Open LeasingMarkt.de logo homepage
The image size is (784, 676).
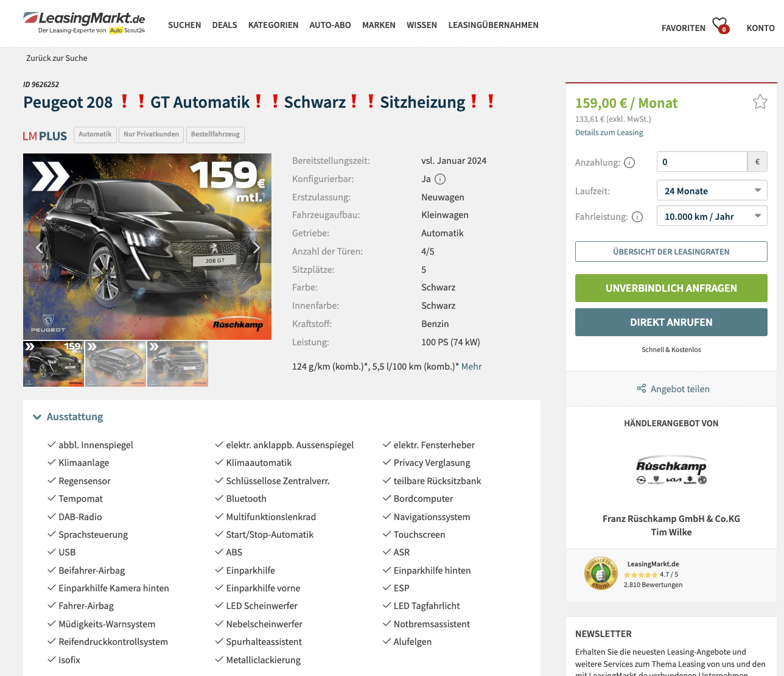point(84,23)
